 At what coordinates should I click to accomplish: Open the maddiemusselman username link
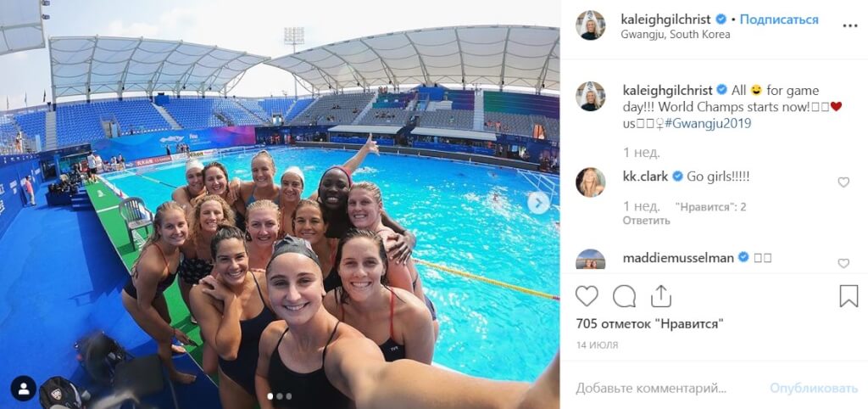pyautogui.click(x=678, y=258)
